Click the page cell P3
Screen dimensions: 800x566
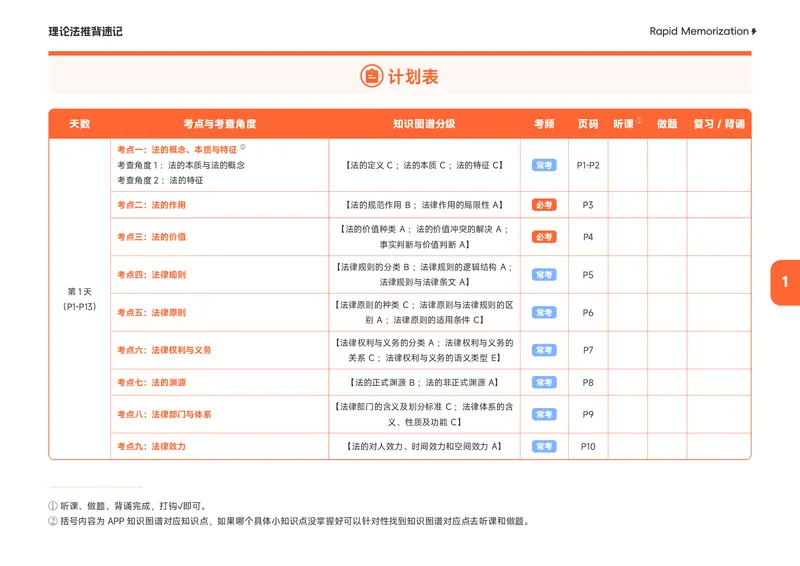[x=588, y=205]
